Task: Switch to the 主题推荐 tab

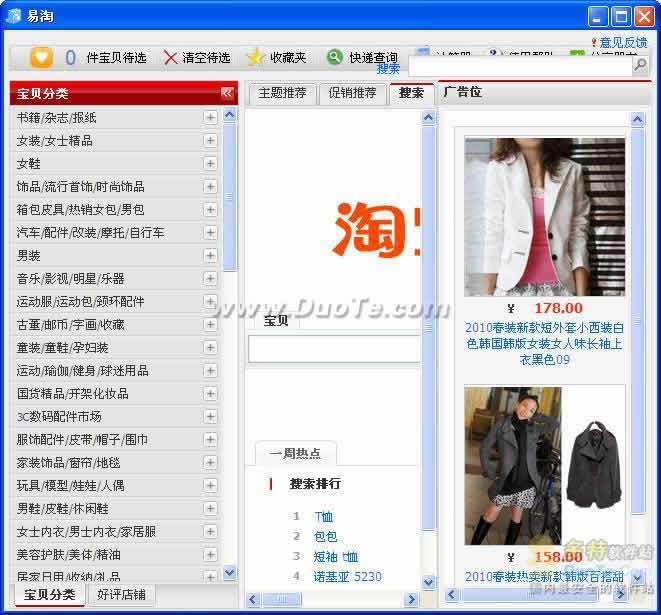Action: click(282, 93)
